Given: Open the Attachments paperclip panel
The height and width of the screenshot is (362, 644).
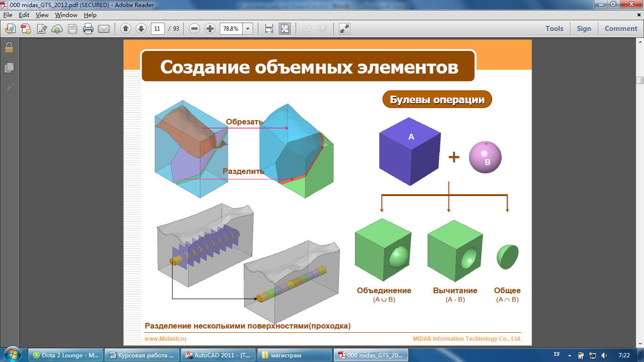Looking at the screenshot, I should pyautogui.click(x=9, y=88).
